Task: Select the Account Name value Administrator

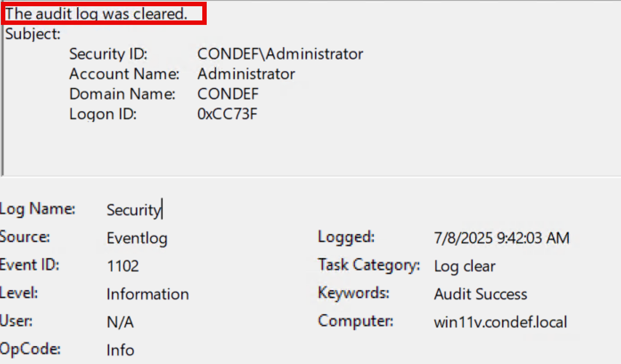Action: coord(246,74)
